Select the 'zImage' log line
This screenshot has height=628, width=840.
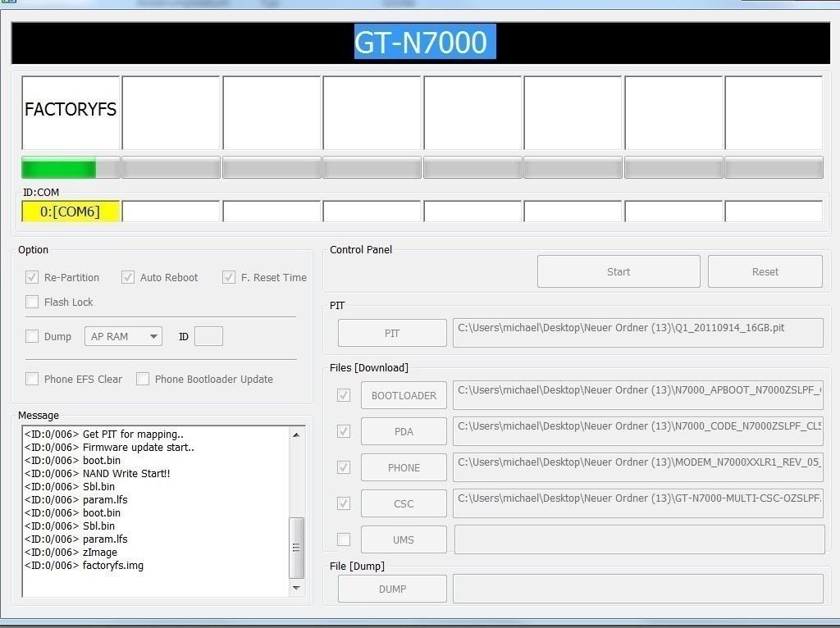[x=71, y=552]
